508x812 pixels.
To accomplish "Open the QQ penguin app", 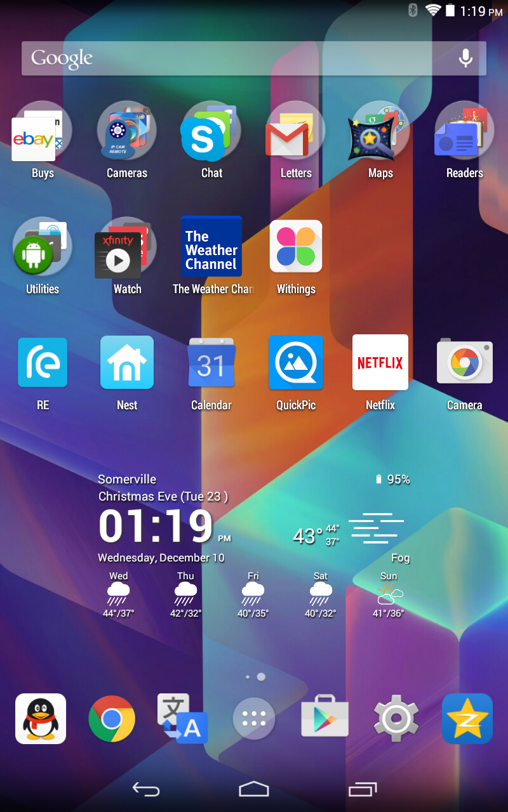I will (x=41, y=719).
